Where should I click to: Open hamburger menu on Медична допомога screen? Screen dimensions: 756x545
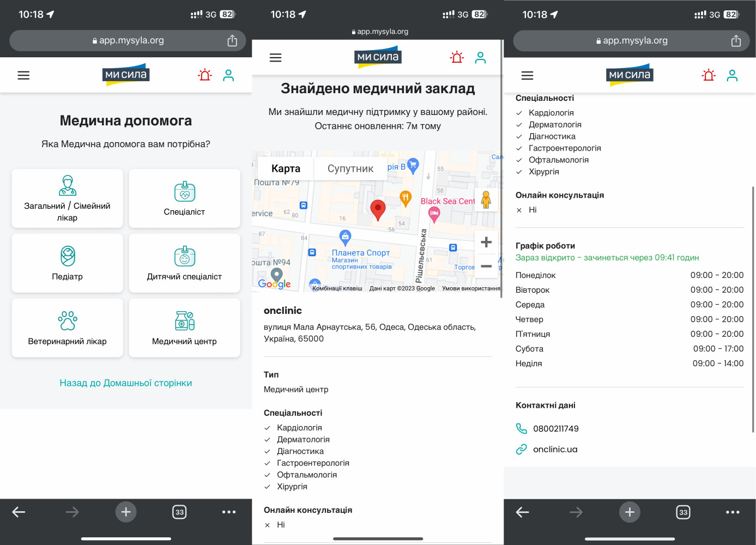23,75
